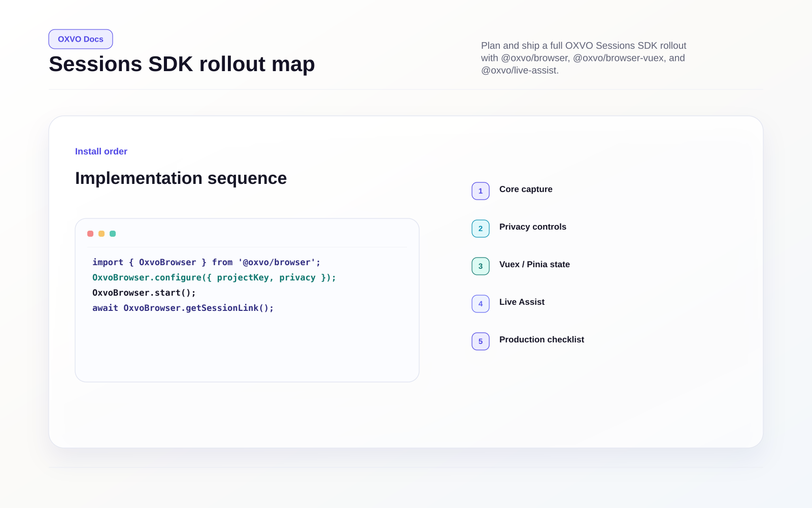Select step 1 number badge
This screenshot has height=508, width=812.
481,191
